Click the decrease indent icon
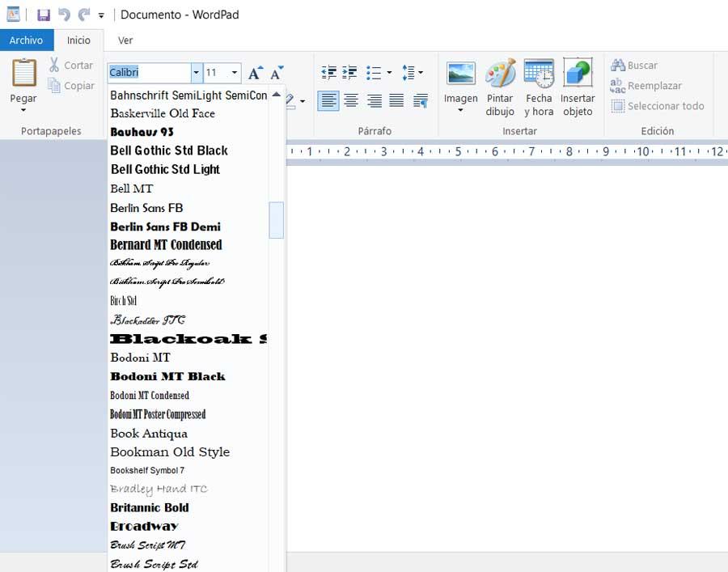Viewport: 728px width, 572px height. click(328, 73)
